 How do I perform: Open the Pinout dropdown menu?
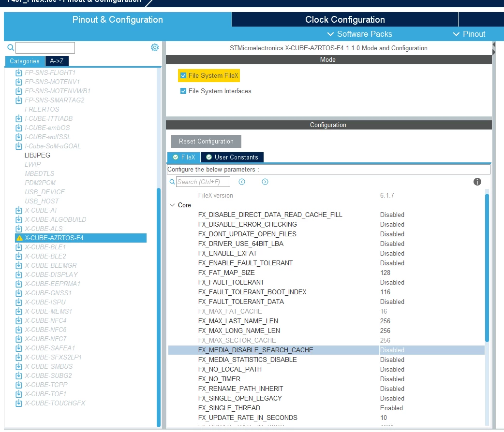(469, 34)
